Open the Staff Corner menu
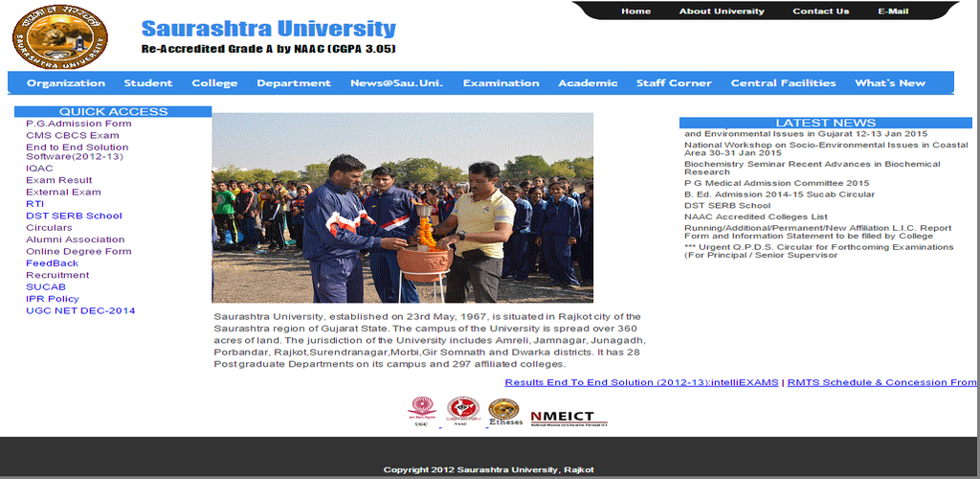The height and width of the screenshot is (479, 980). tap(674, 83)
